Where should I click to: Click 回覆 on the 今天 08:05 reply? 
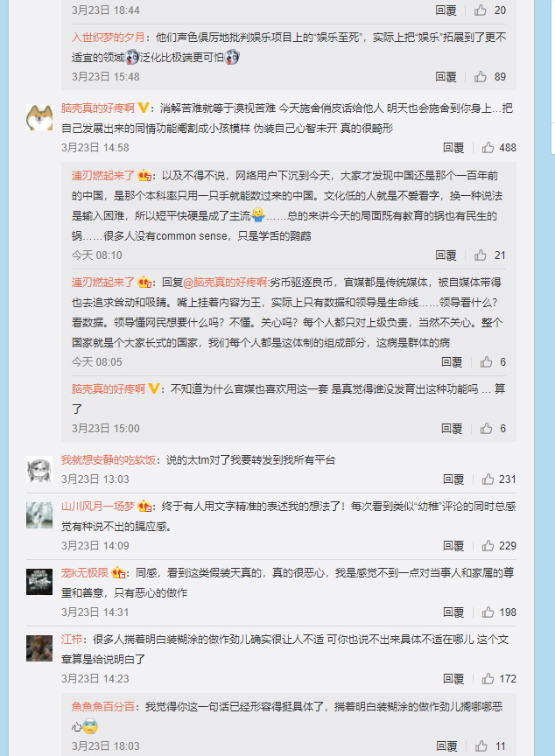[x=452, y=362]
